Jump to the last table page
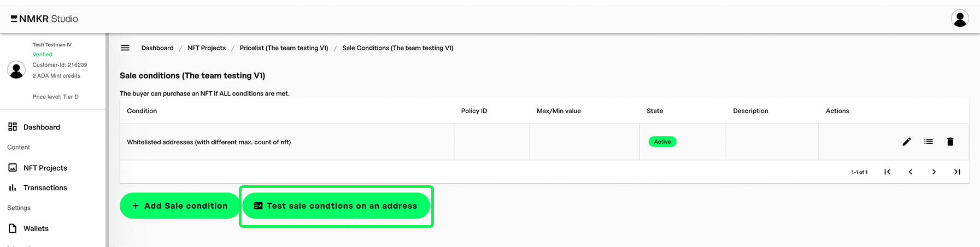This screenshot has width=980, height=247. (957, 172)
